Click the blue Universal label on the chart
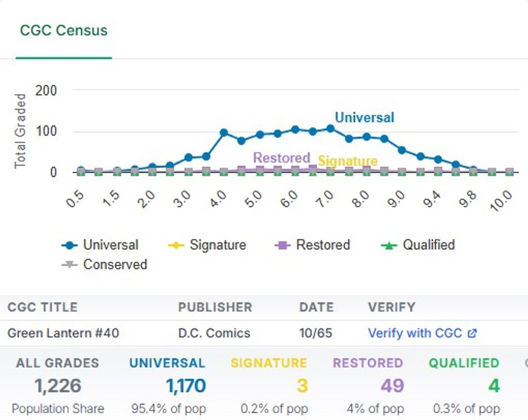This screenshot has height=420, width=528. pos(365,117)
